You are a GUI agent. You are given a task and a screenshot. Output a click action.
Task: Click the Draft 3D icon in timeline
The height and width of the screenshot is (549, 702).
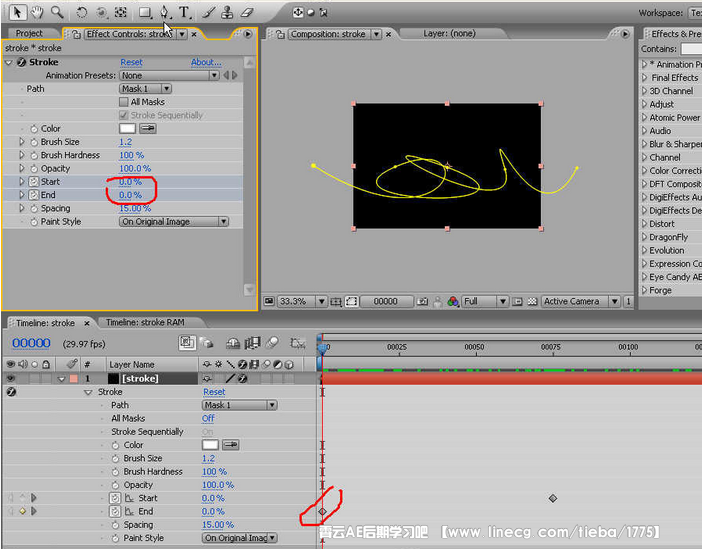(x=206, y=343)
